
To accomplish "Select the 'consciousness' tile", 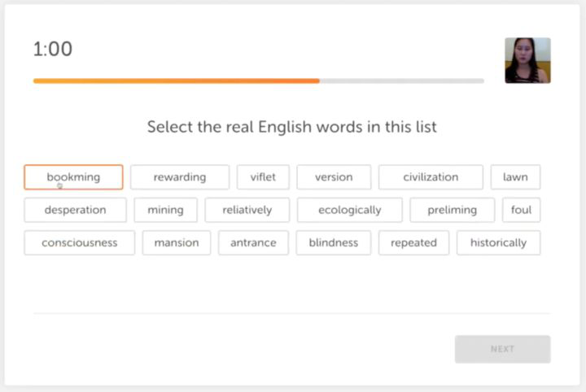I will [79, 242].
